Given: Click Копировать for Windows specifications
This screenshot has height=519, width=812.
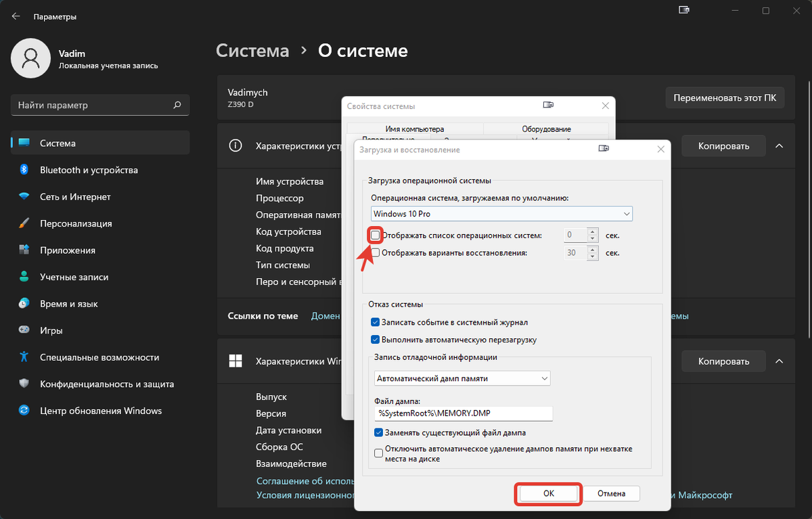Looking at the screenshot, I should 723,361.
